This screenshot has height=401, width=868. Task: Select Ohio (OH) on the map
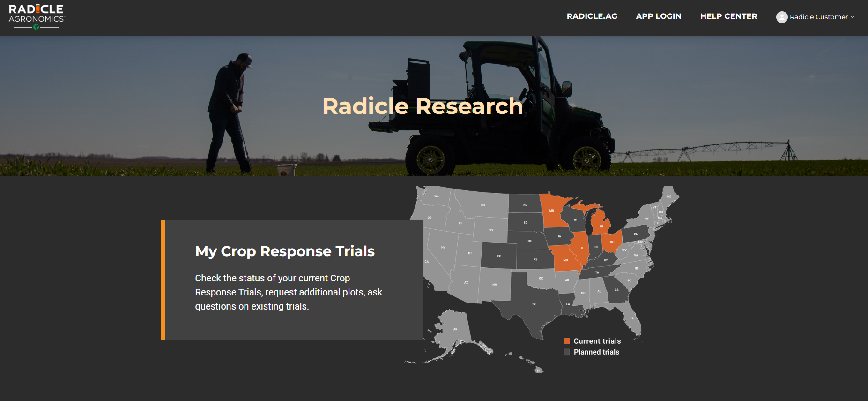click(612, 242)
